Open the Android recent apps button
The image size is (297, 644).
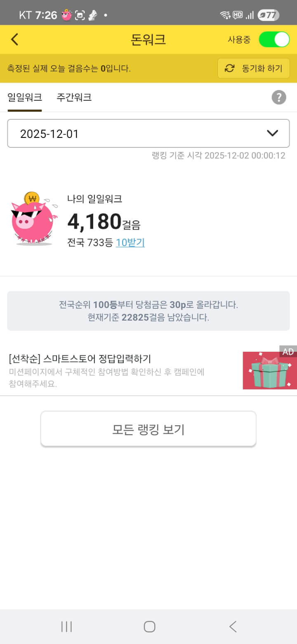coord(66,627)
